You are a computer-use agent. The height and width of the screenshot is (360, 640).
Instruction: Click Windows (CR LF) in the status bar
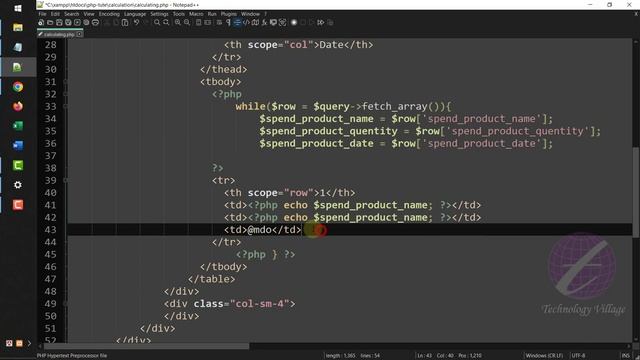(544, 356)
